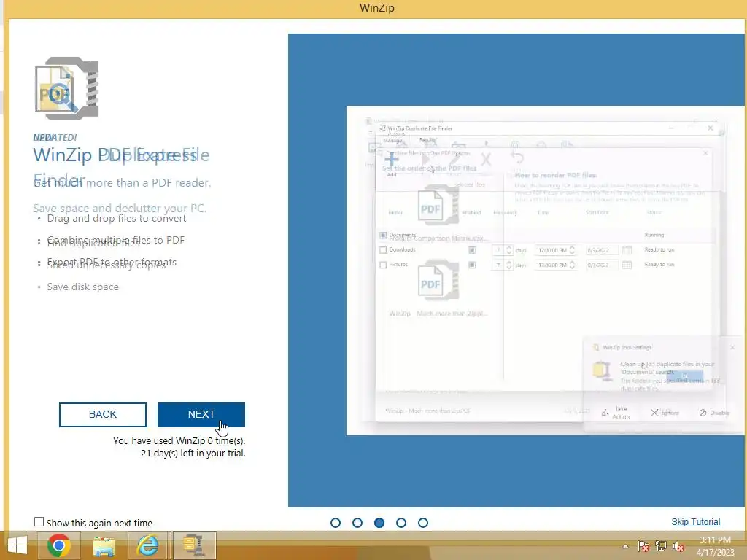Open the Skip Tutorial link
This screenshot has height=560, width=747.
tap(695, 522)
